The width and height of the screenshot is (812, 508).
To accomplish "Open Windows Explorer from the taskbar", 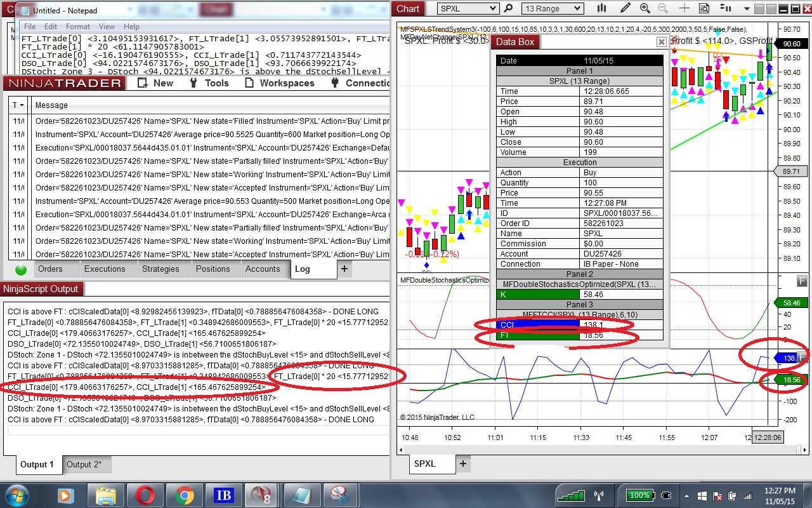I will click(105, 495).
